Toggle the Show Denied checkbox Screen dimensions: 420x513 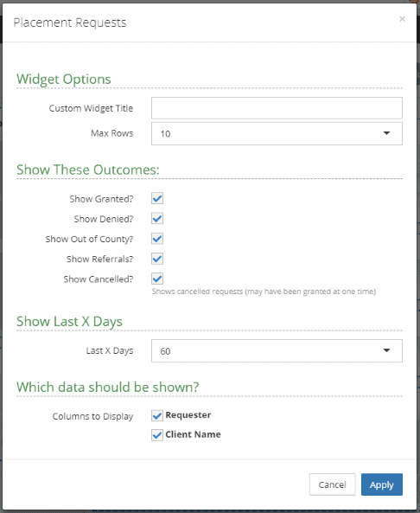point(157,219)
